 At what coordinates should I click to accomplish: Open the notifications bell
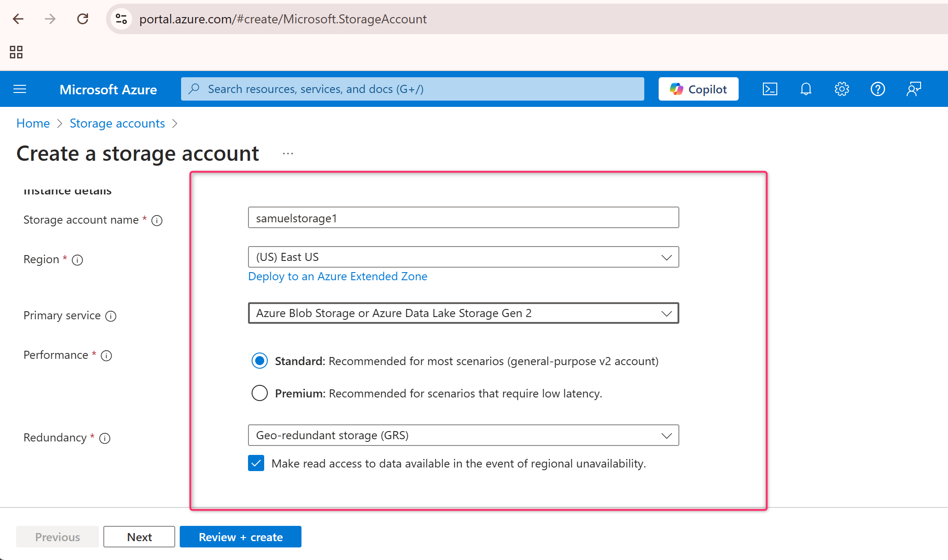point(806,89)
